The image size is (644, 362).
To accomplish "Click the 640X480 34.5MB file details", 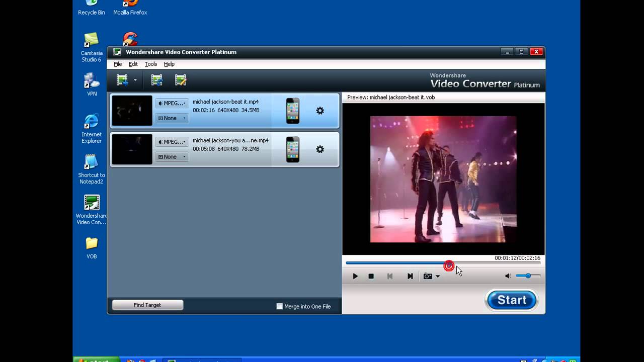I will coord(238,110).
